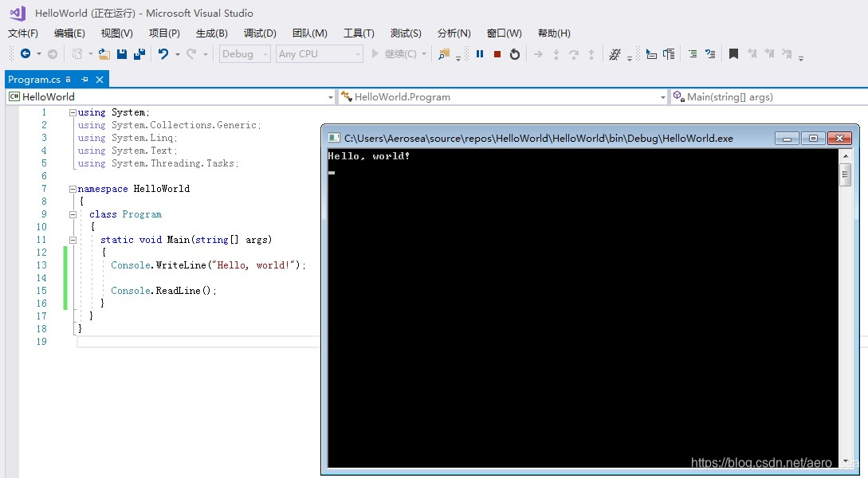Open the 工具(T) Tools menu
The width and height of the screenshot is (868, 478).
tap(359, 33)
